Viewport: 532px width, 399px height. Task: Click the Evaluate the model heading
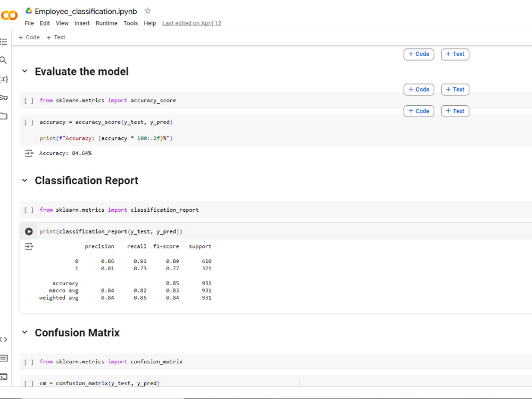click(x=82, y=72)
